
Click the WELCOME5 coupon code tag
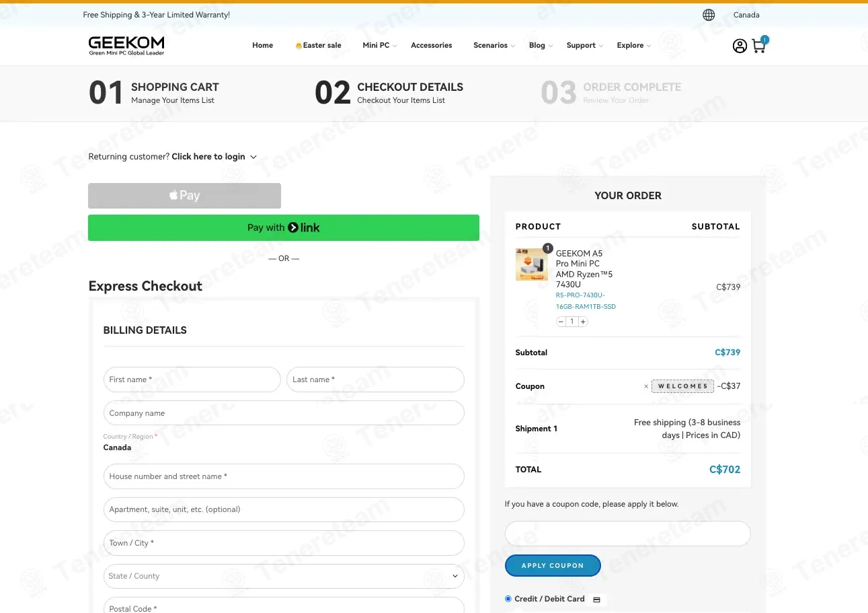[x=682, y=386]
